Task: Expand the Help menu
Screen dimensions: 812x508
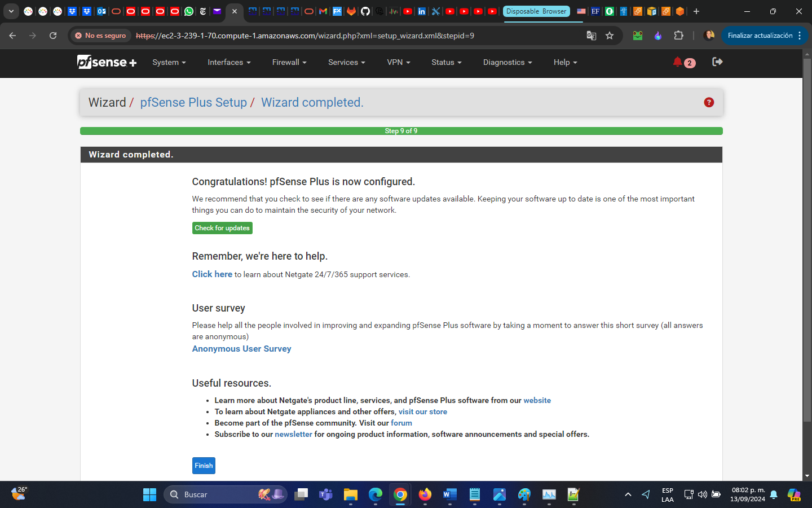Action: click(566, 62)
